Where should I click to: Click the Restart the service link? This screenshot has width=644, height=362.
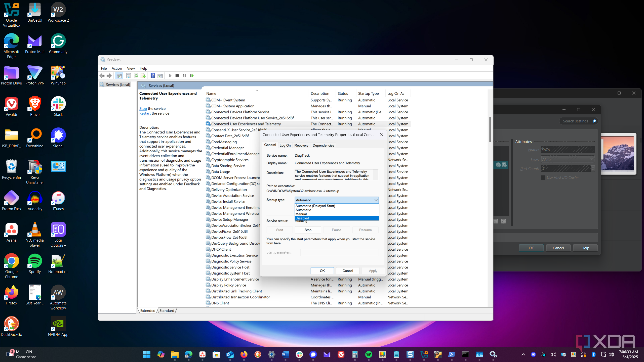pyautogui.click(x=145, y=113)
